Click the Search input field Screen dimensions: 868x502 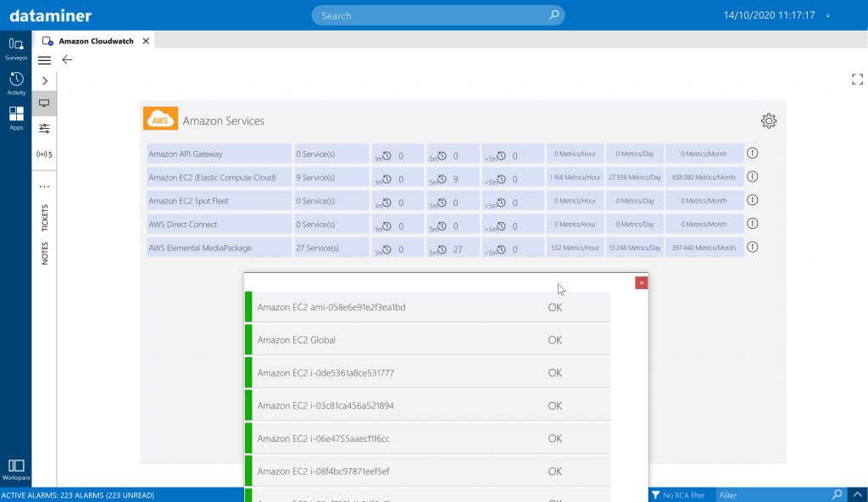click(438, 15)
